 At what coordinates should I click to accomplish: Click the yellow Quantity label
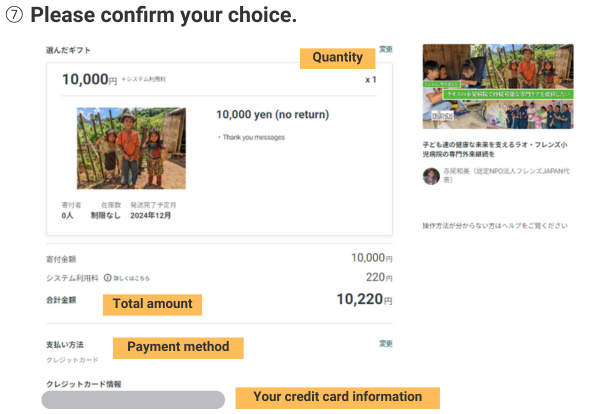tap(337, 58)
